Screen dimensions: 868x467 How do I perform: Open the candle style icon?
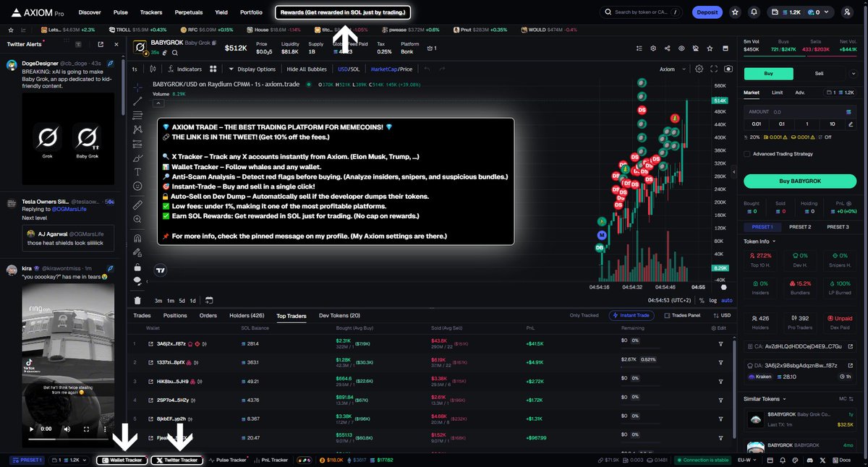point(153,69)
